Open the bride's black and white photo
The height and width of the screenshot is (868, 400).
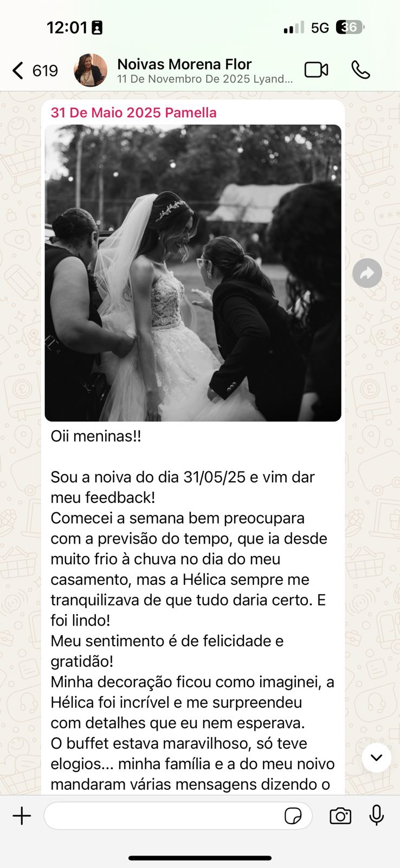193,273
